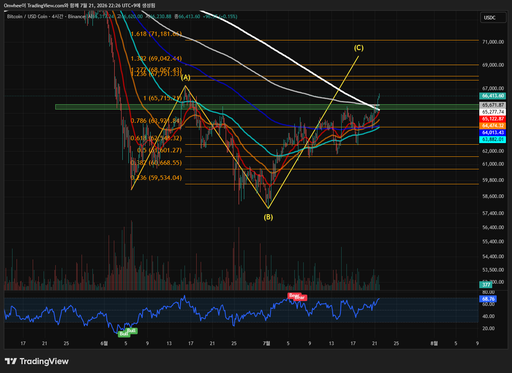
Task: Click the RSI 40.00 scale label
Action: tap(489, 316)
